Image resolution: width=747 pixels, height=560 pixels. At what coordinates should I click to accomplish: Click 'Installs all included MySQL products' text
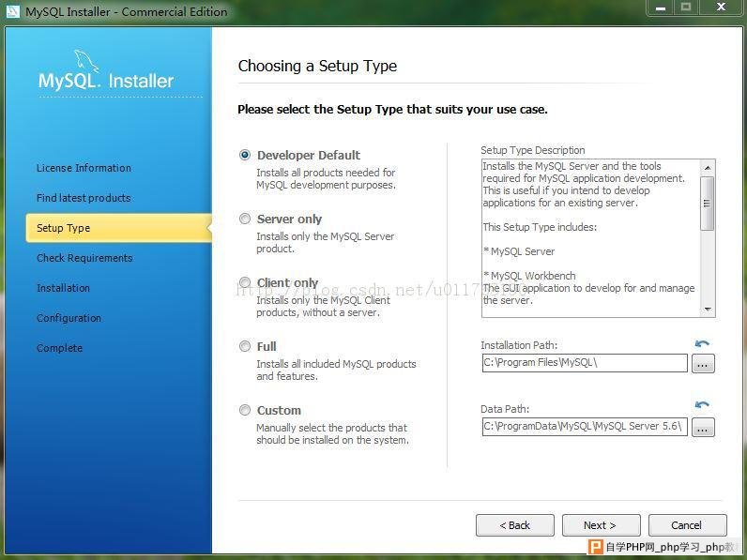[336, 370]
